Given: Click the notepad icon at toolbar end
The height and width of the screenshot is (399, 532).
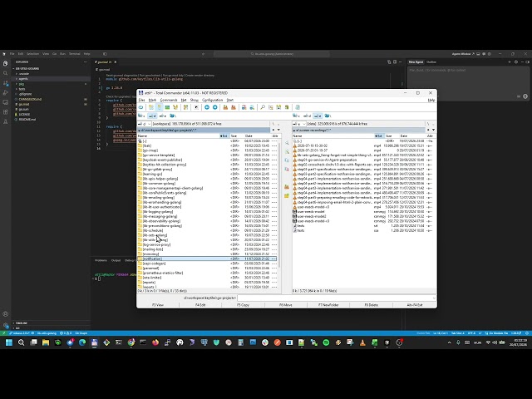Looking at the screenshot, I should click(298, 107).
